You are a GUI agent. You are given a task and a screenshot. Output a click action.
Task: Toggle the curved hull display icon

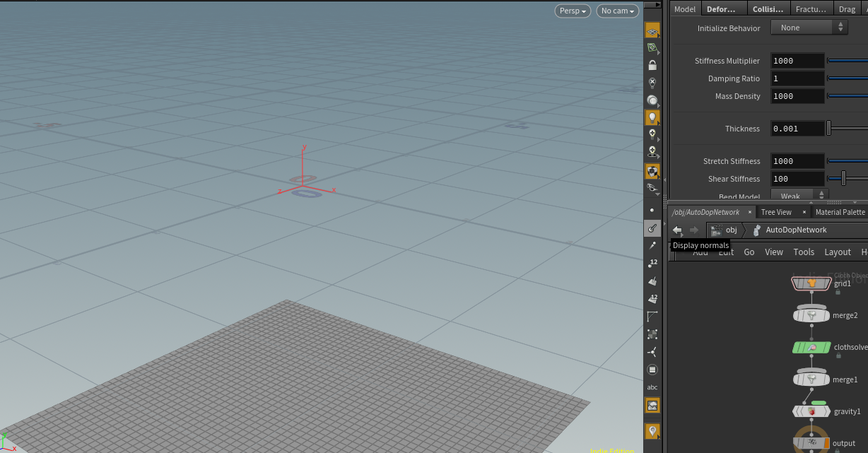[x=652, y=316]
